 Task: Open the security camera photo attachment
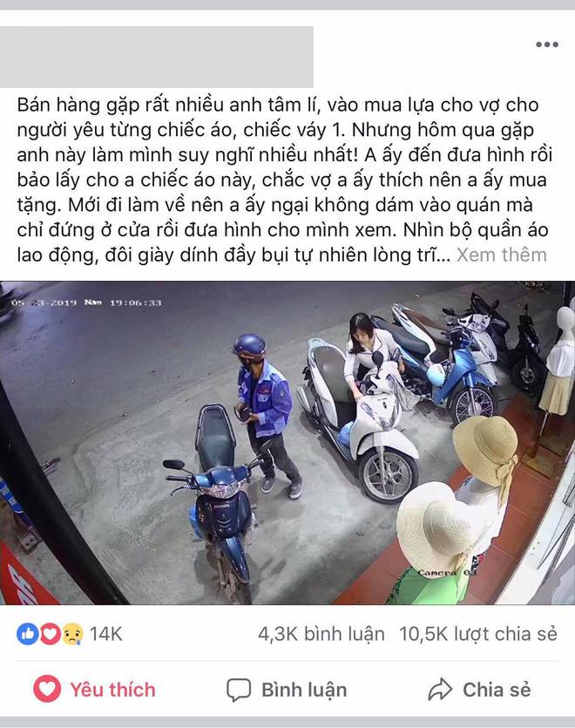(287, 443)
